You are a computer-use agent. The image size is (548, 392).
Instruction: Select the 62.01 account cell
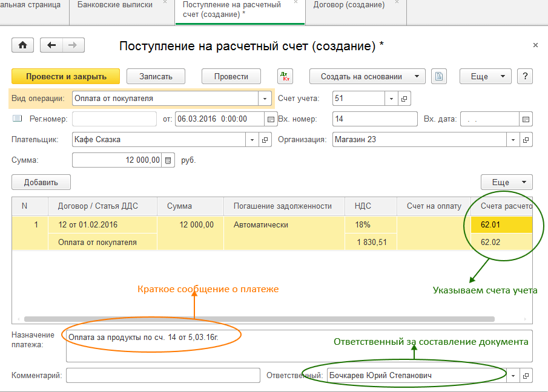tap(501, 225)
